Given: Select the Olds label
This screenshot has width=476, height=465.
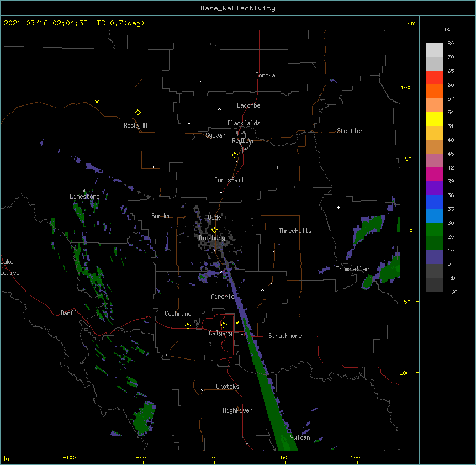Looking at the screenshot, I should (214, 218).
